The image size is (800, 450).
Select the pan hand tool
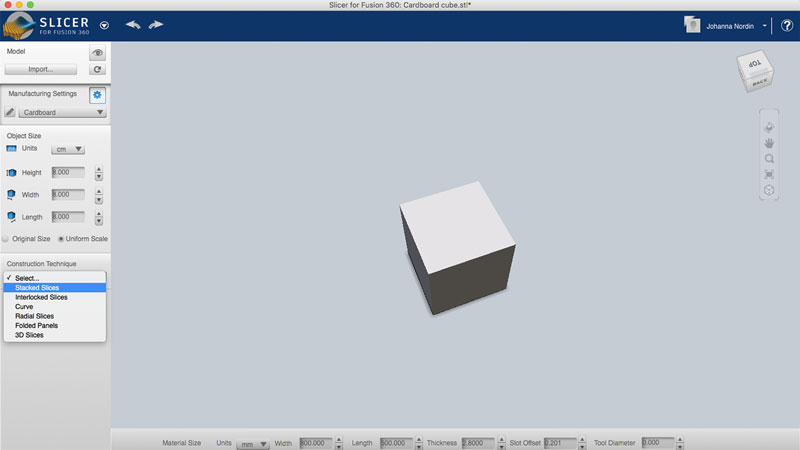[x=769, y=143]
